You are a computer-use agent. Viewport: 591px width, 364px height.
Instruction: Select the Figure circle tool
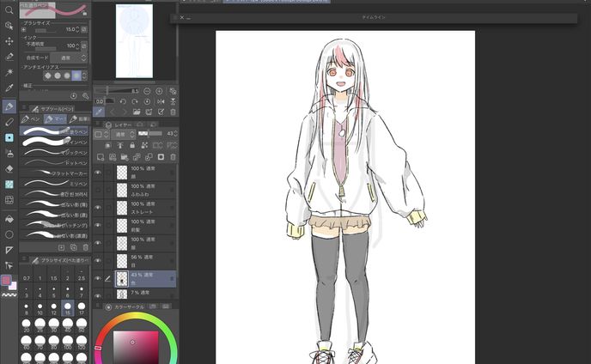click(x=9, y=234)
